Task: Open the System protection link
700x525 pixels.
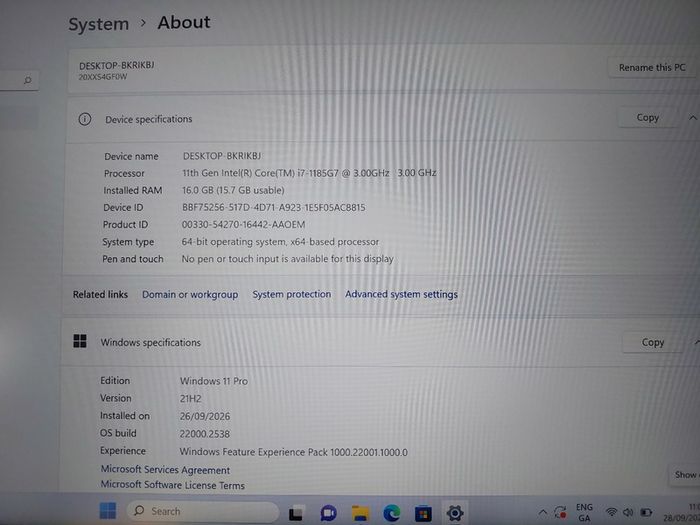Action: click(x=292, y=294)
